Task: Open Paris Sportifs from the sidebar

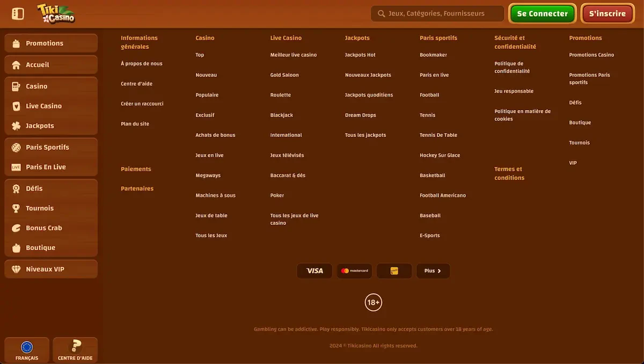Action: click(x=51, y=148)
